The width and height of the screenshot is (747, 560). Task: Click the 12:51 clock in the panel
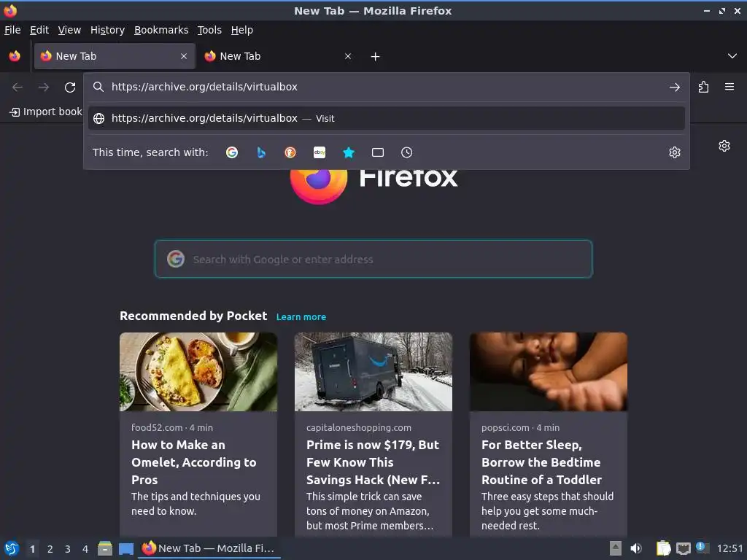[x=729, y=548]
